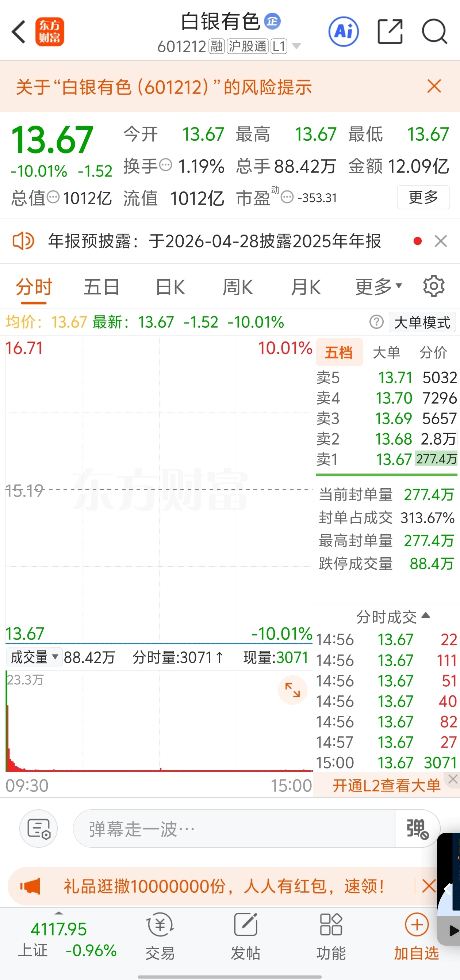The width and height of the screenshot is (460, 980).
Task: Tap the speaker announcement icon
Action: click(23, 241)
